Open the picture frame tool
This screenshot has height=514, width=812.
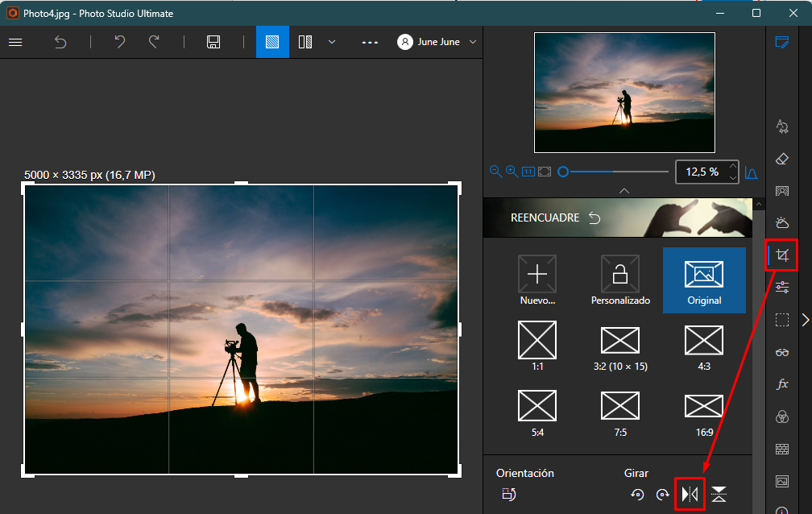[x=782, y=481]
